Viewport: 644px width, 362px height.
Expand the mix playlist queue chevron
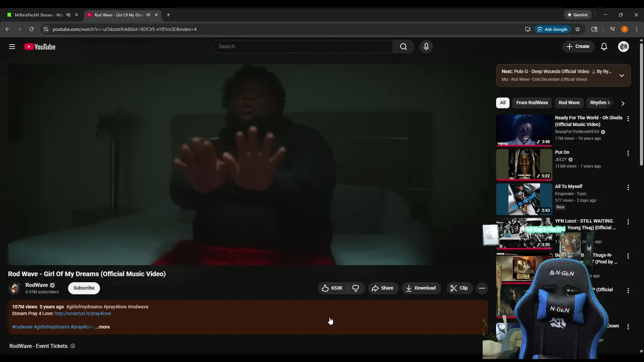pos(622,75)
